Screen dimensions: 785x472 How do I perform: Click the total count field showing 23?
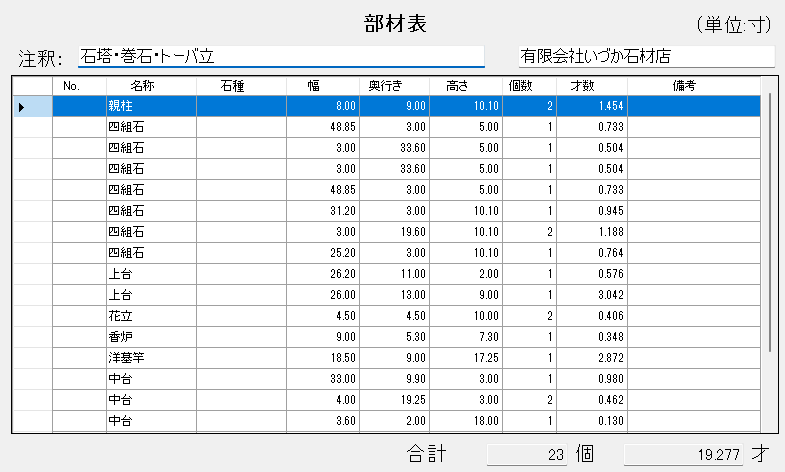(527, 454)
